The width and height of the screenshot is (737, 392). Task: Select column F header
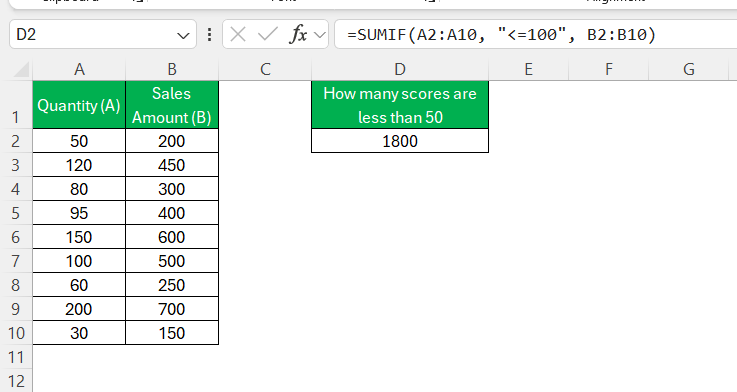(609, 70)
